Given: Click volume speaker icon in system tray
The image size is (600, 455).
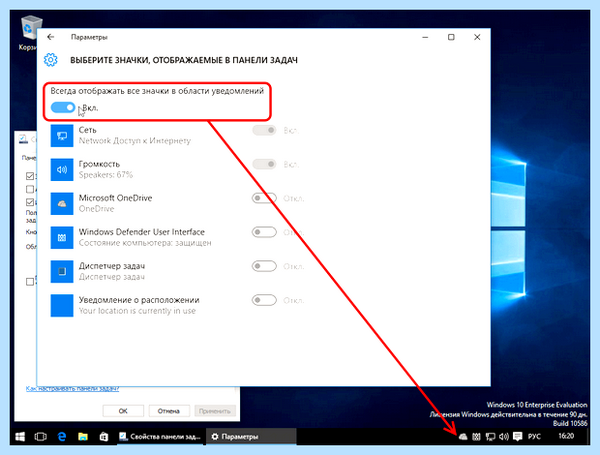Looking at the screenshot, I should [504, 437].
